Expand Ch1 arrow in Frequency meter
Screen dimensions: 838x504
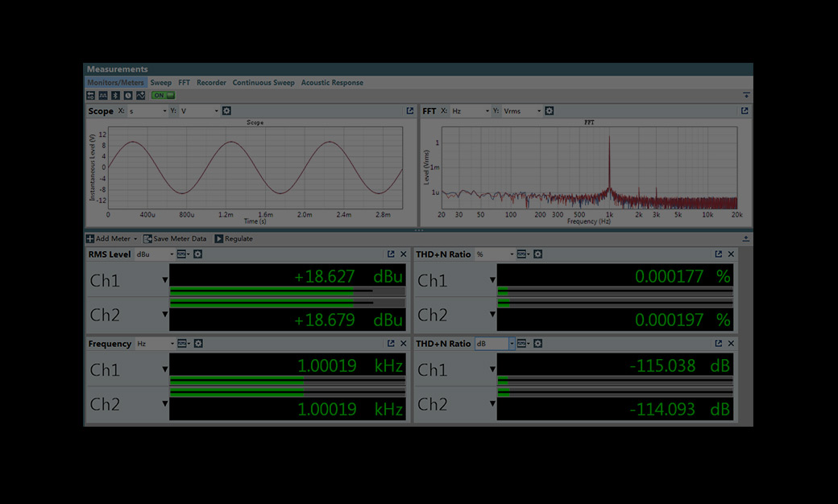[164, 370]
